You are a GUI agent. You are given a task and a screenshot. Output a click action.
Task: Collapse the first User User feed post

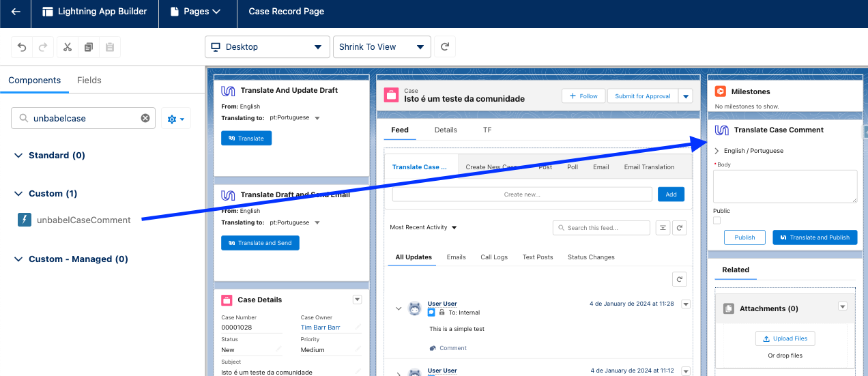tap(399, 308)
